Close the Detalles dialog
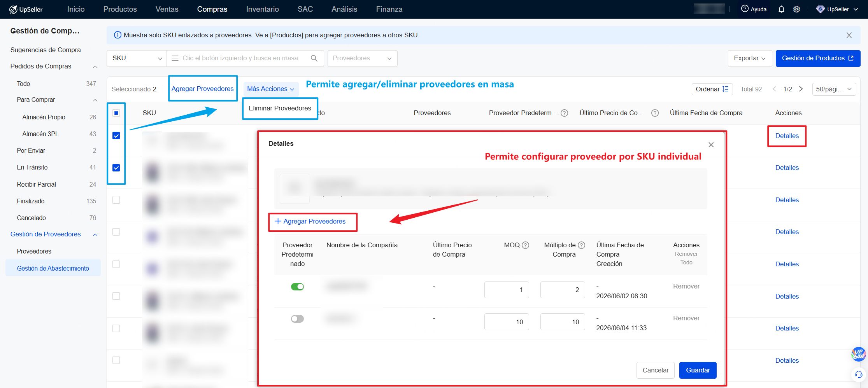 711,145
